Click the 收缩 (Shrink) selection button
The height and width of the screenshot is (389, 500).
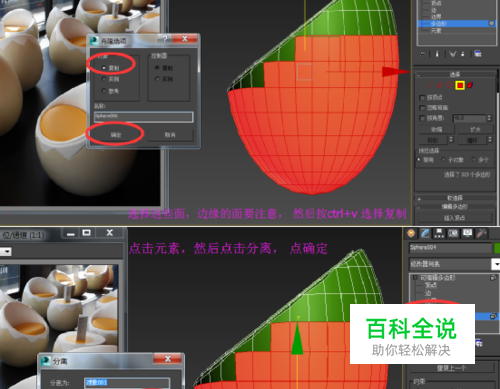(436, 129)
